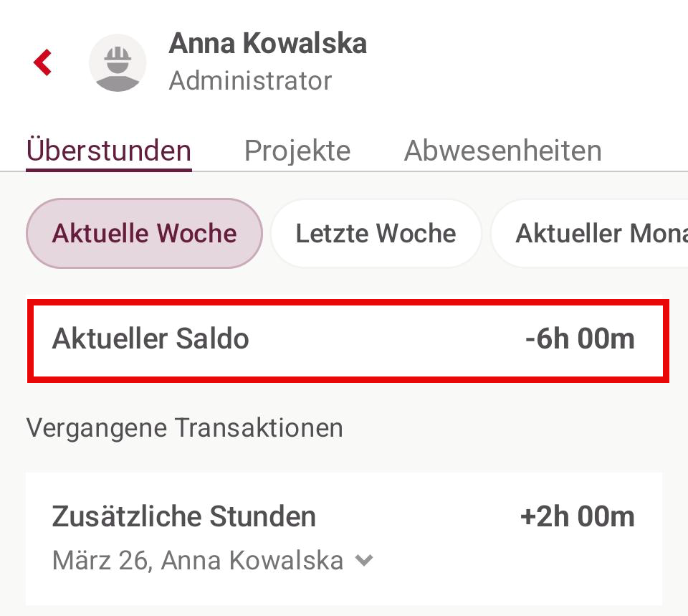Enable the Letzte Woche filter chip
688x616 pixels.
(x=376, y=233)
